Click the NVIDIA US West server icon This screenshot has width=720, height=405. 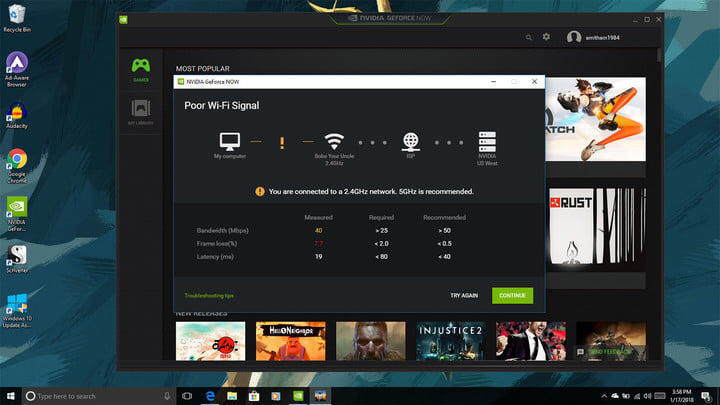coord(487,142)
